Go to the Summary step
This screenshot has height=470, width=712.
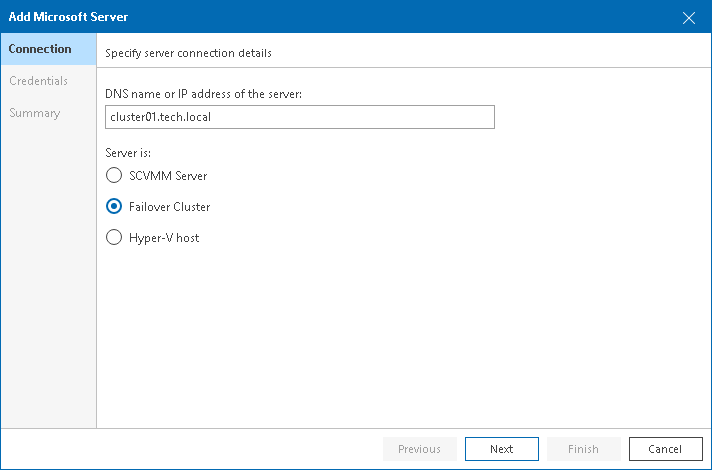[35, 113]
